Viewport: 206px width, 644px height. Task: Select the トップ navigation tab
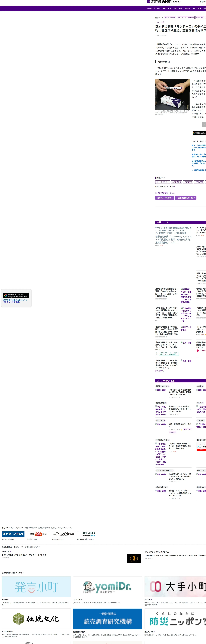coord(158,8)
